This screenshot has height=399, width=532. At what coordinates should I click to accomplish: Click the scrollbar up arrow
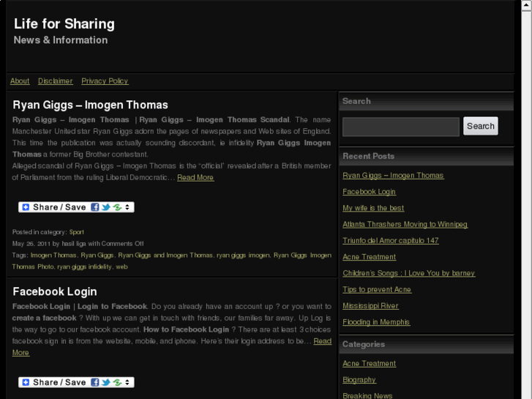[527, 6]
